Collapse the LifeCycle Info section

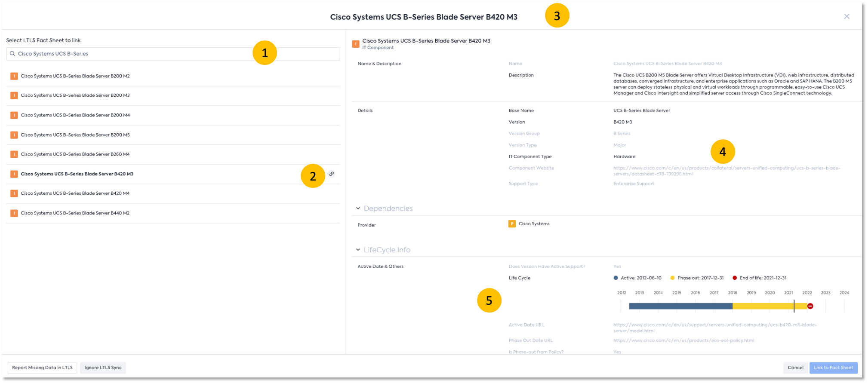(x=358, y=250)
